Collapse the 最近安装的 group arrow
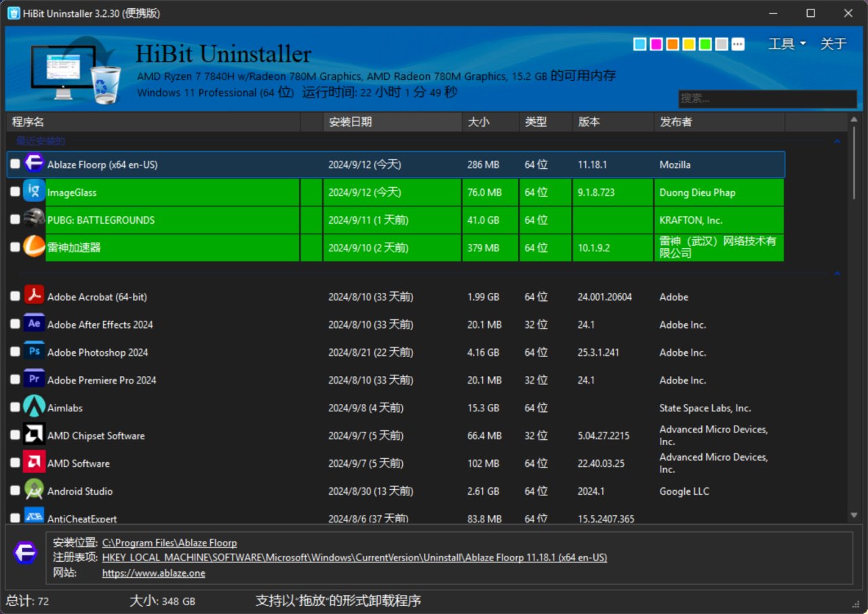This screenshot has width=868, height=614. (837, 142)
